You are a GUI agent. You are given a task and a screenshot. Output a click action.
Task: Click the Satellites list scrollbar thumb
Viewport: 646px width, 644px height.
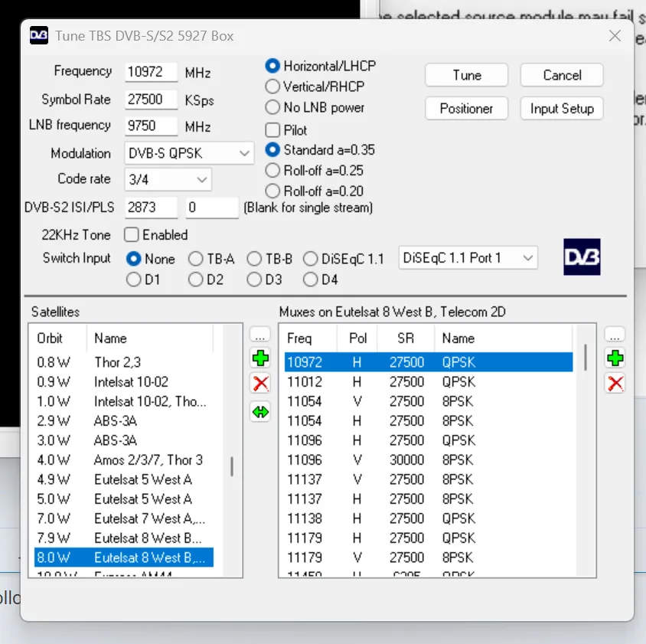(232, 466)
